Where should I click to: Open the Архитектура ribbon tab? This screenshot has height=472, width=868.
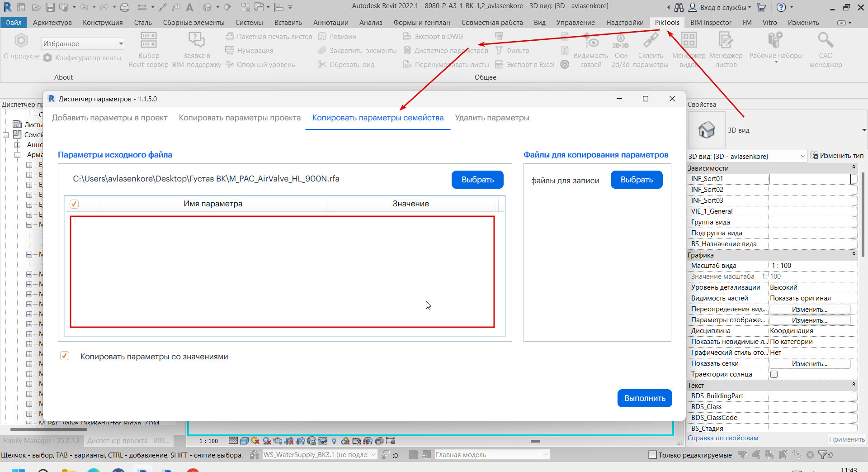click(x=52, y=23)
